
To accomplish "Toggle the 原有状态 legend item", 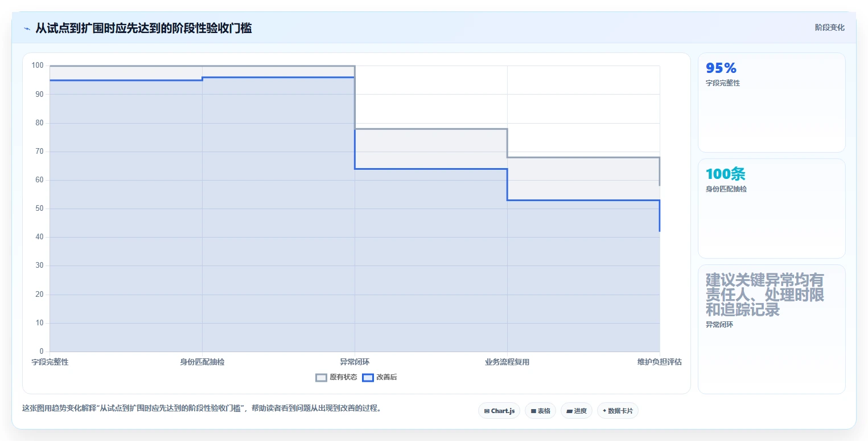I will (x=336, y=377).
